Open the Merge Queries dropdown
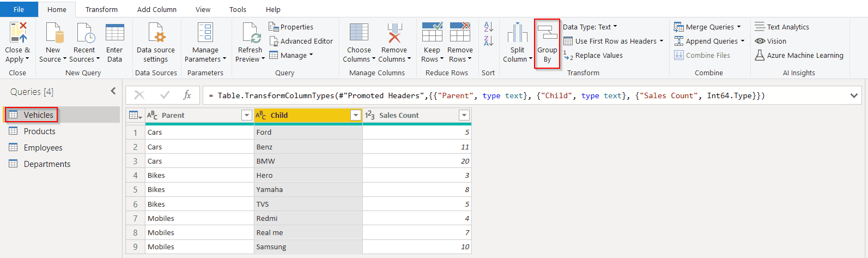868x258 pixels. [707, 27]
